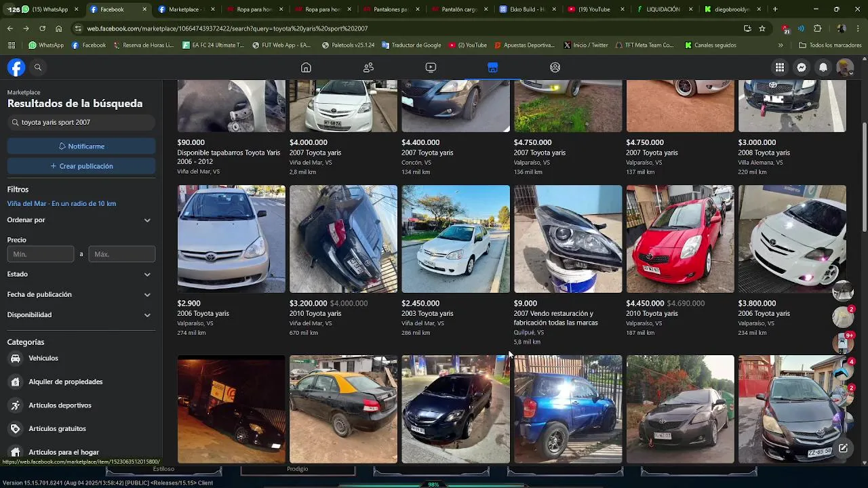Open Todos los marcadores folder

(x=831, y=45)
